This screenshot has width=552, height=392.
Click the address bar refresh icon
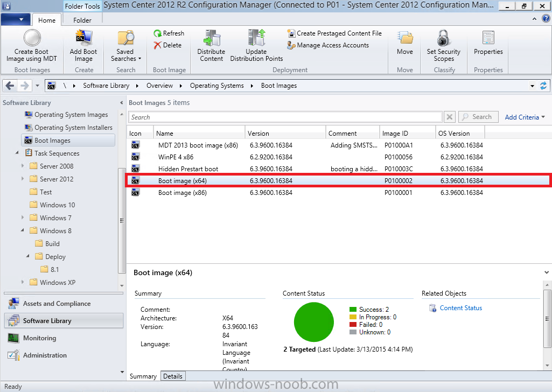(x=543, y=86)
